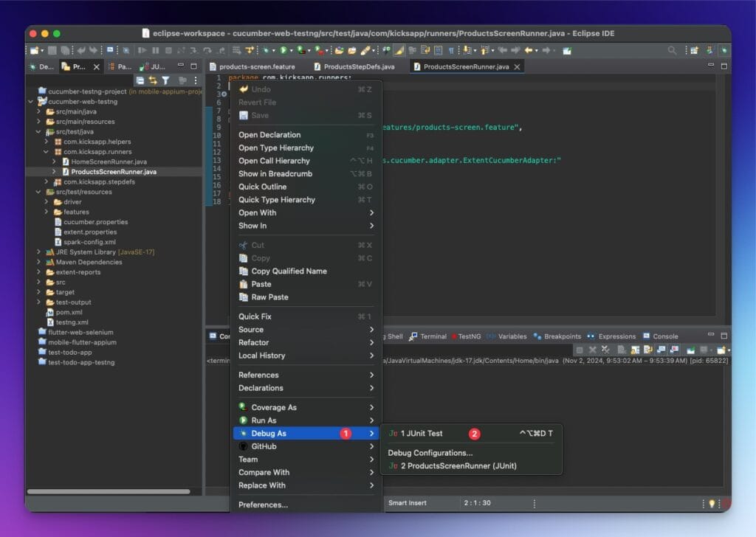Open the Run As submenu
The width and height of the screenshot is (756, 537).
pos(306,420)
